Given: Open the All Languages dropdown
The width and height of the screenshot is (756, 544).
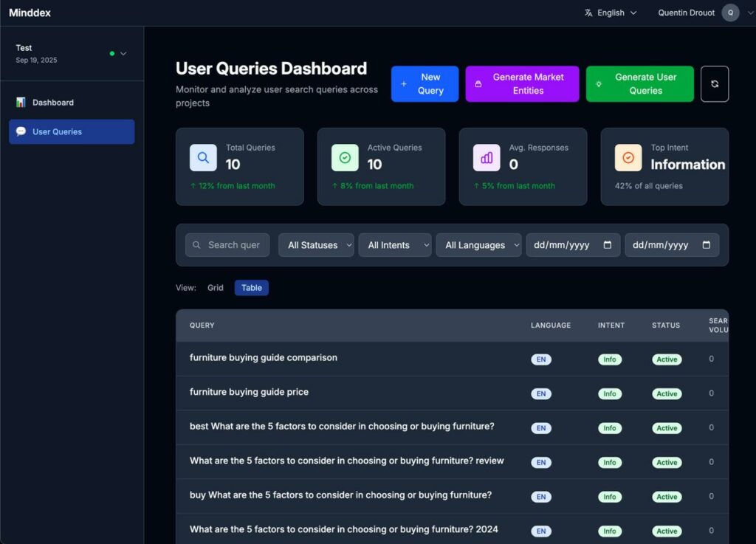Looking at the screenshot, I should [478, 245].
